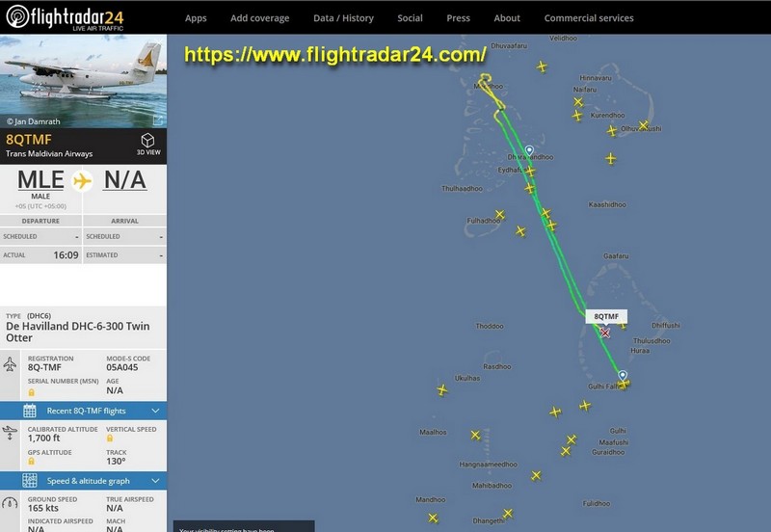Open external link icon on aircraft photo
Viewport: 771px width, 532px height.
(158, 120)
